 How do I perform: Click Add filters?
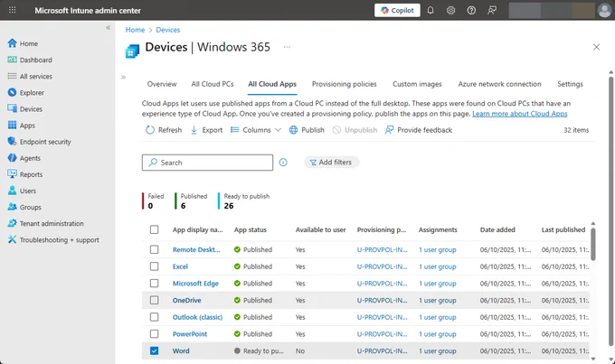pos(331,163)
